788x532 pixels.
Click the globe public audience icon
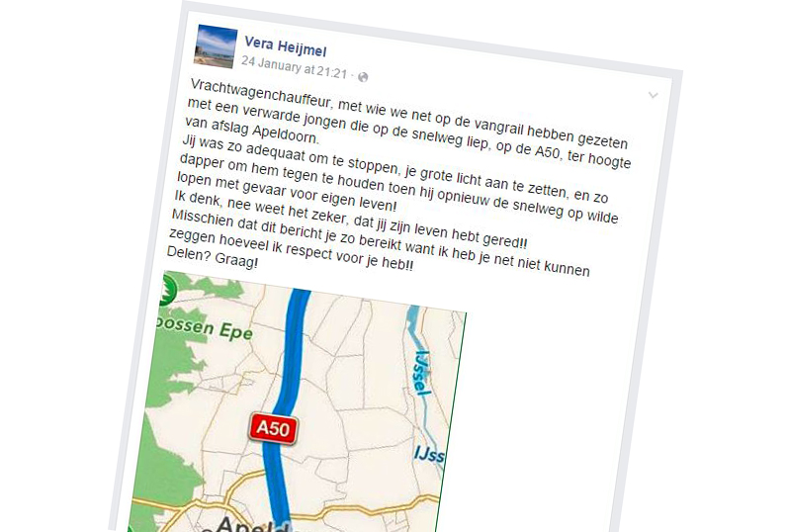[363, 77]
